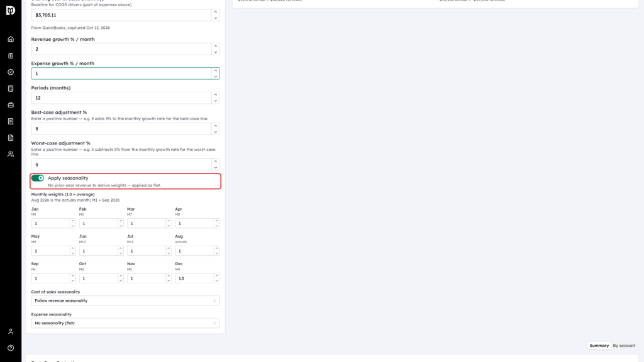644x362 pixels.
Task: Click 'From QuickBooks, captured Oct 12, 2026' text
Action: 70,28
